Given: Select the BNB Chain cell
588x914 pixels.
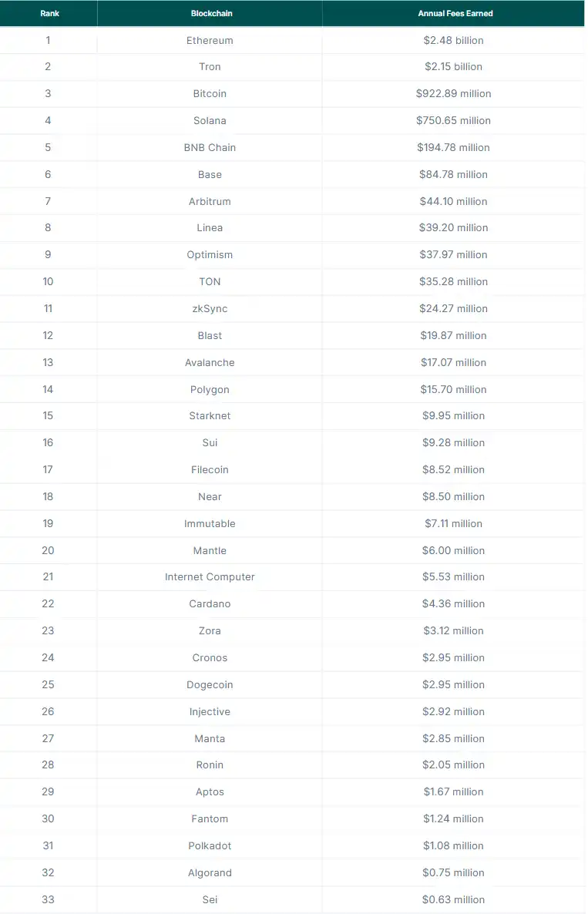Looking at the screenshot, I should pos(210,148).
